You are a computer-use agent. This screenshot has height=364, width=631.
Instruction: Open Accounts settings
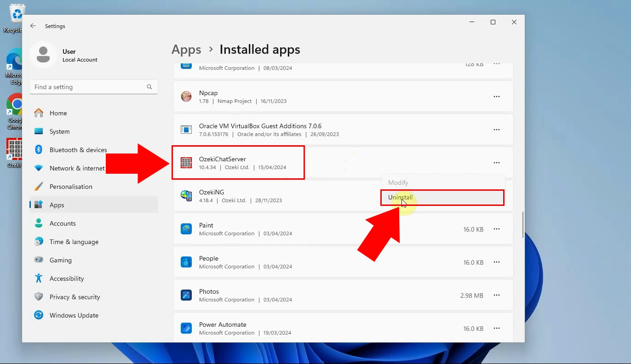pos(94,223)
